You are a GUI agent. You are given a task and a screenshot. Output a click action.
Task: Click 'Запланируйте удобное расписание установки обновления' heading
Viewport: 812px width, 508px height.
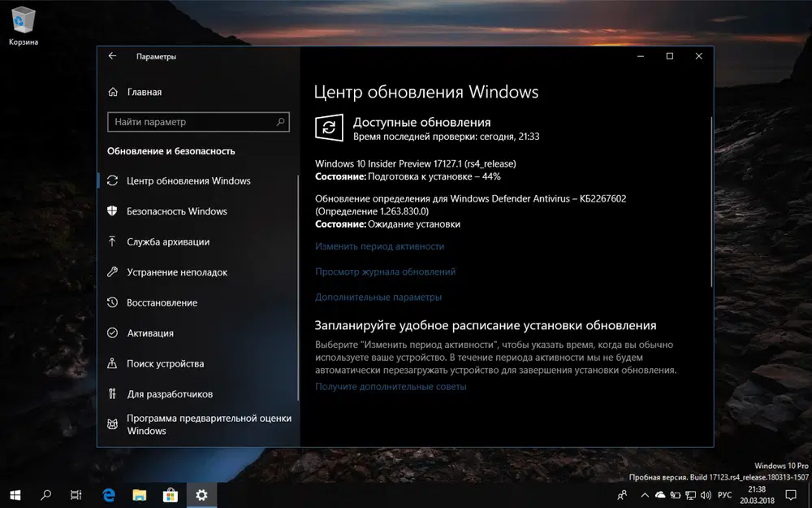click(486, 326)
